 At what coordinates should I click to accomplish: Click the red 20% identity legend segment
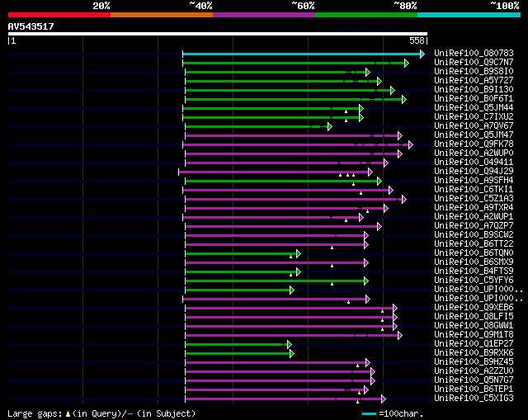point(59,15)
